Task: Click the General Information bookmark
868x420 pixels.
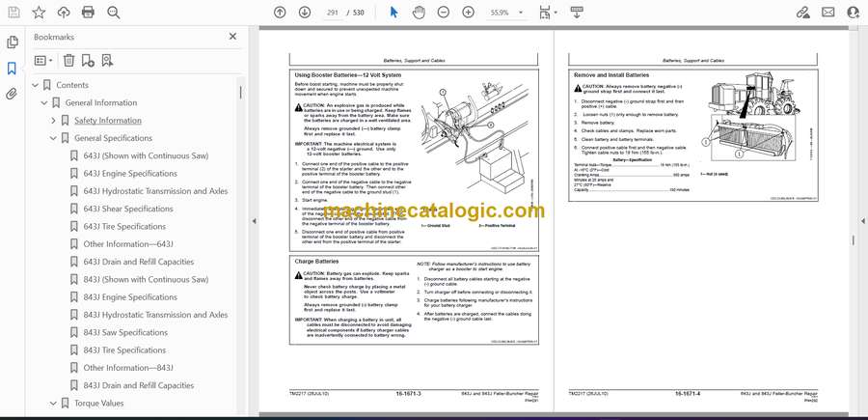Action: click(100, 102)
